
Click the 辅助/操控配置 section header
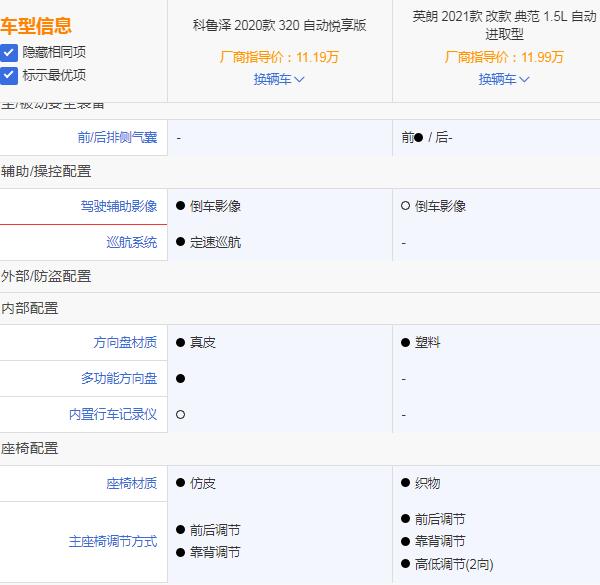46,171
